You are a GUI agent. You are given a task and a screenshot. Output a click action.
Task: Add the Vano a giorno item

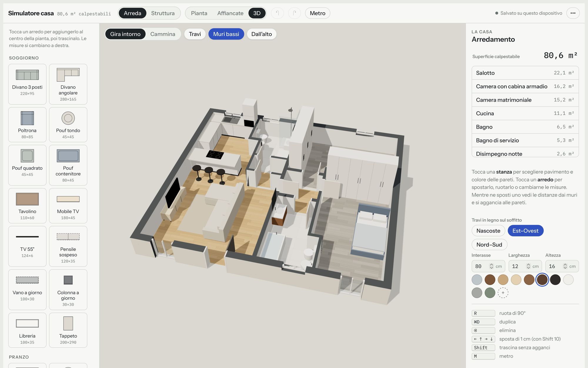point(27,290)
